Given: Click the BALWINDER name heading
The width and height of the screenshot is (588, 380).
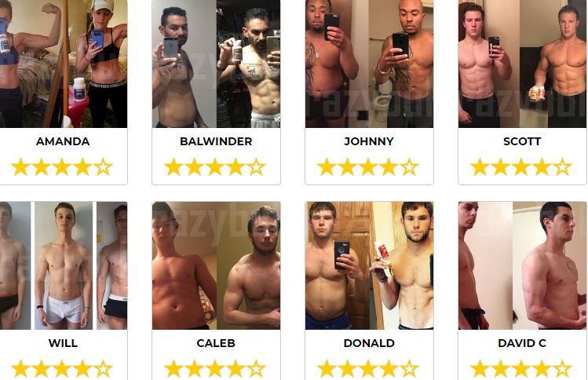Looking at the screenshot, I should point(216,141).
